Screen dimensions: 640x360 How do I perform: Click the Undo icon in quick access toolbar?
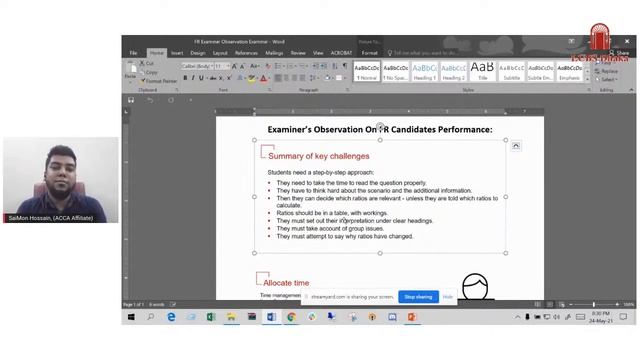150,100
